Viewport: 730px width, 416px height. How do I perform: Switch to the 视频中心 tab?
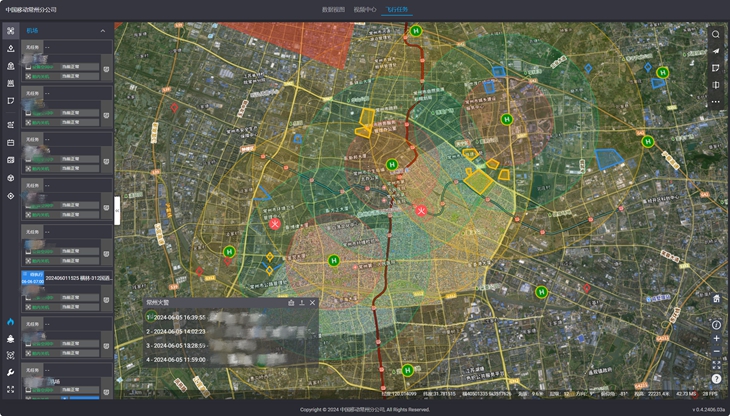pyautogui.click(x=365, y=9)
